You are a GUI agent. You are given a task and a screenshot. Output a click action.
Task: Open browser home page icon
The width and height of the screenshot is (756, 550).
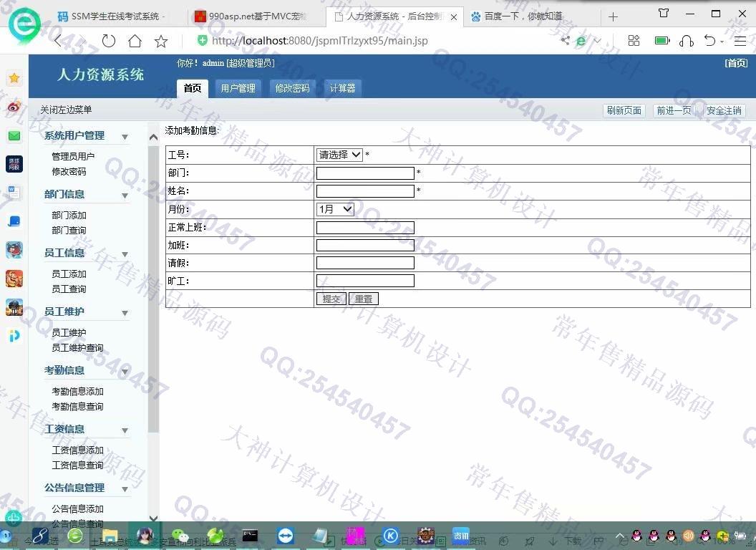click(x=135, y=41)
